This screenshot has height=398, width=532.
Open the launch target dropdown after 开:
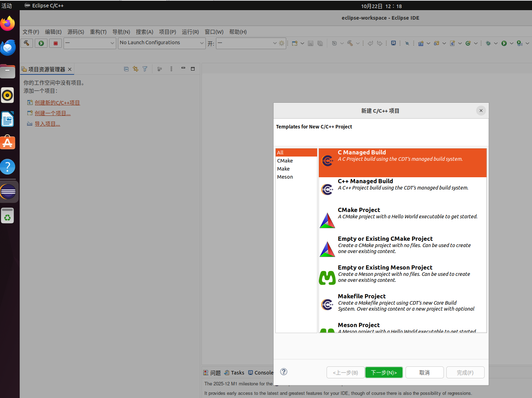coord(247,43)
